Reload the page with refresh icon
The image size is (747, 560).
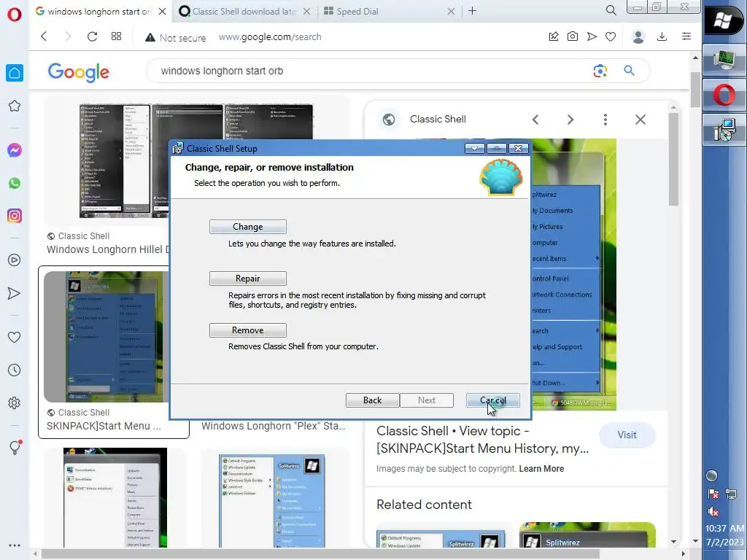click(92, 36)
